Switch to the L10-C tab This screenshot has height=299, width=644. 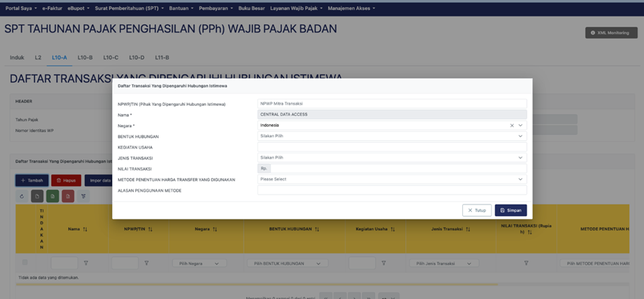click(111, 58)
